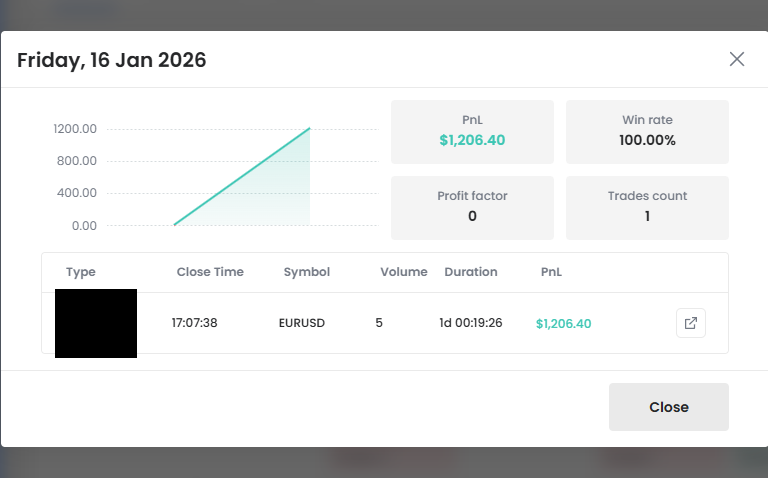The image size is (768, 478).
Task: Open trade details via external link icon
Action: [691, 323]
